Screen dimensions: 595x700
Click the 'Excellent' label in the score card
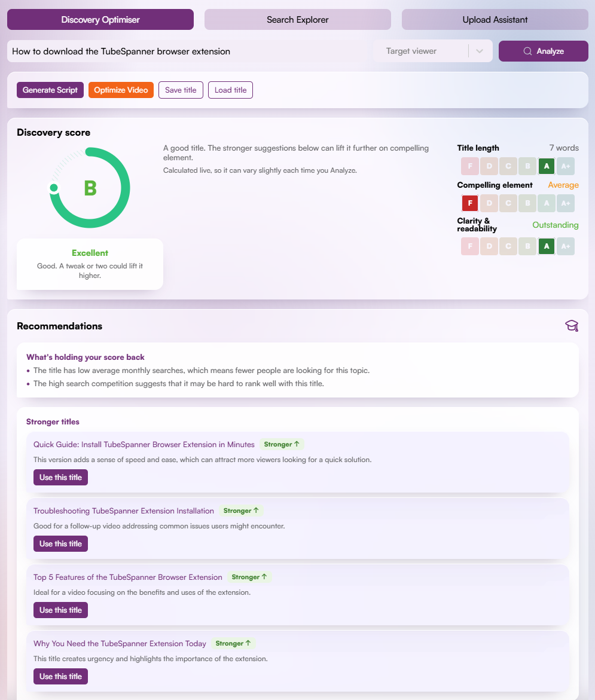click(90, 253)
